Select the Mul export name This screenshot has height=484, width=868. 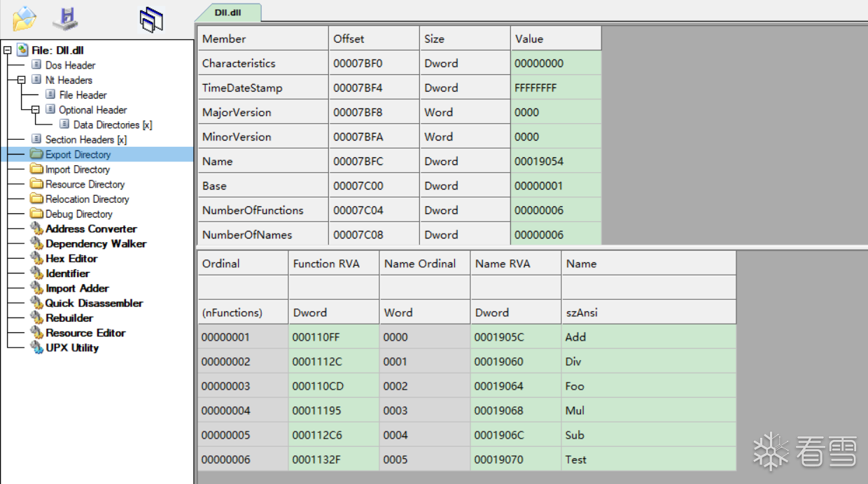[x=648, y=410]
